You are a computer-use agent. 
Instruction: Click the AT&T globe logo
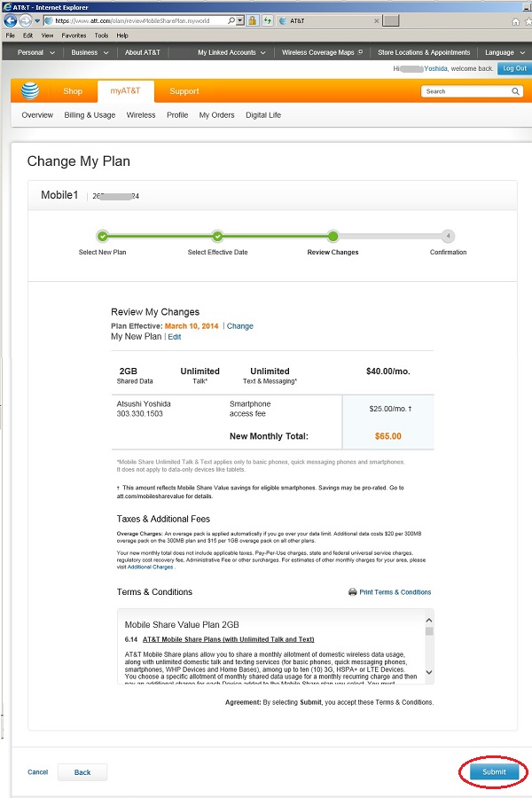point(30,91)
